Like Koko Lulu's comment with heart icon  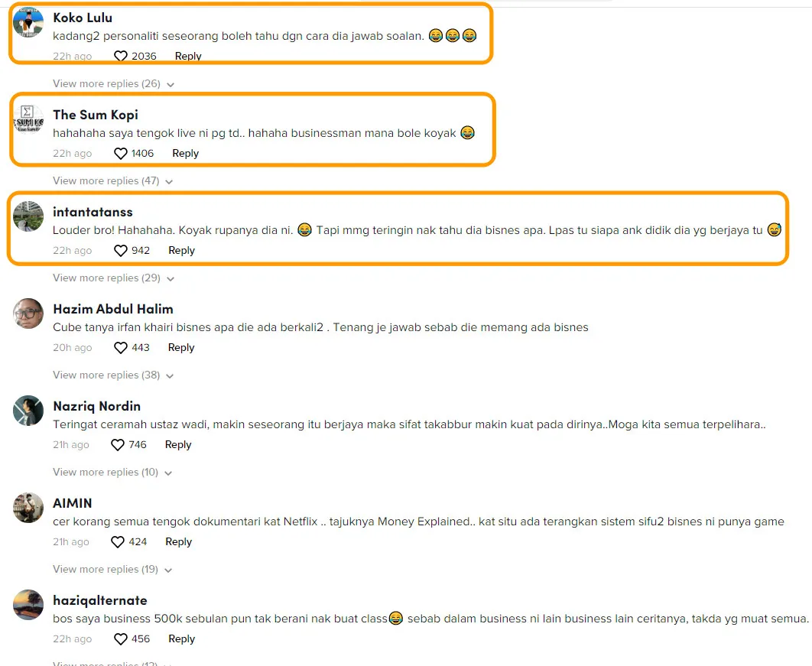click(121, 56)
